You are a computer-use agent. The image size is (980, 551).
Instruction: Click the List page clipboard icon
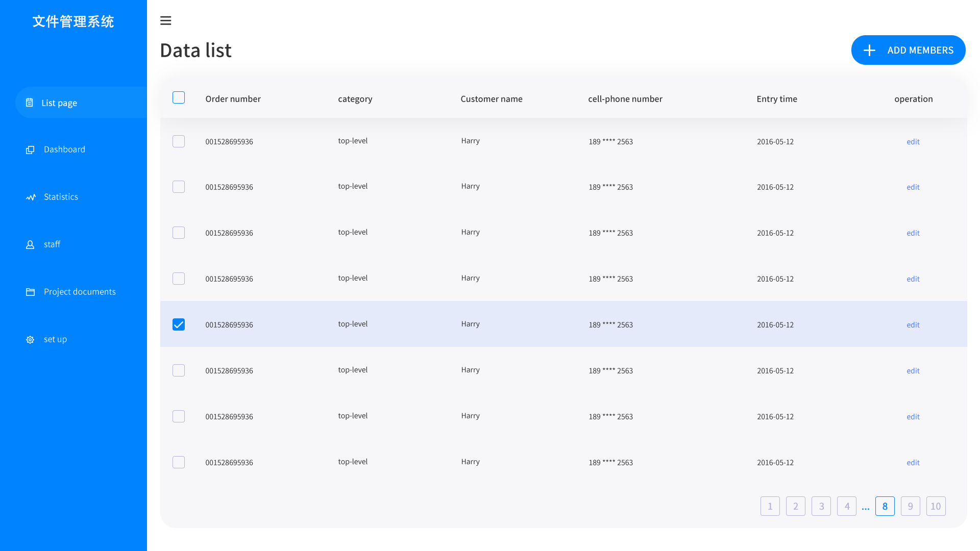pos(30,103)
